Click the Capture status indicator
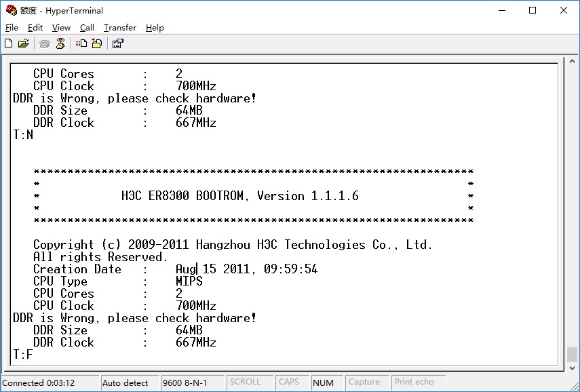Screen dimensions: 580x392 366,382
